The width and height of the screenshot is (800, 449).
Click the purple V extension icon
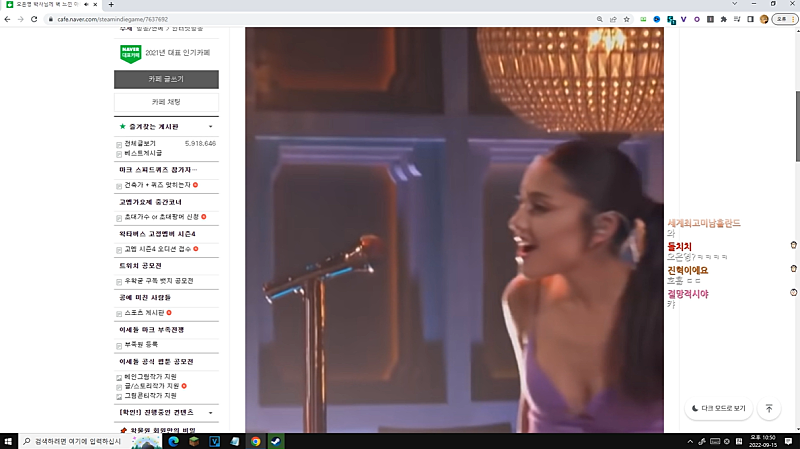click(684, 19)
